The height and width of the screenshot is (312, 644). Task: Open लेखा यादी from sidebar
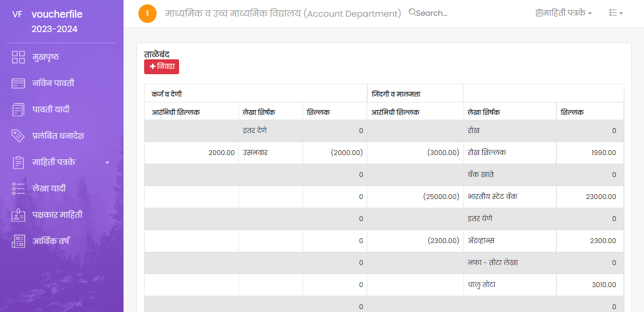tap(49, 189)
